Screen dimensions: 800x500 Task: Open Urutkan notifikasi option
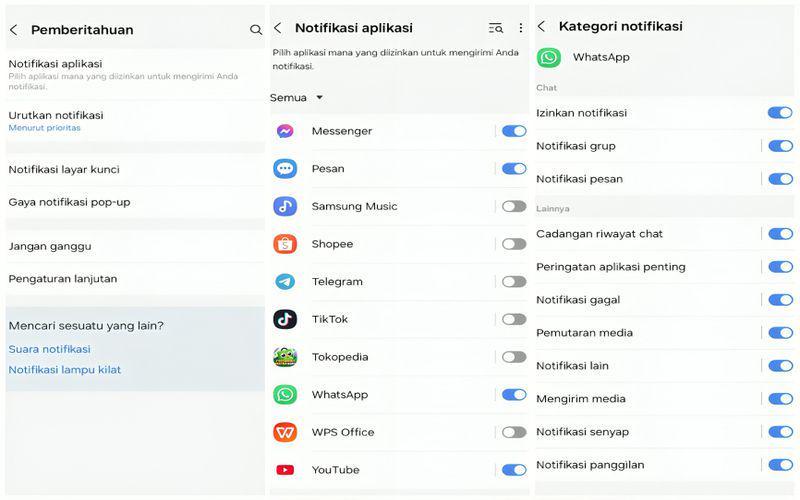(135, 121)
